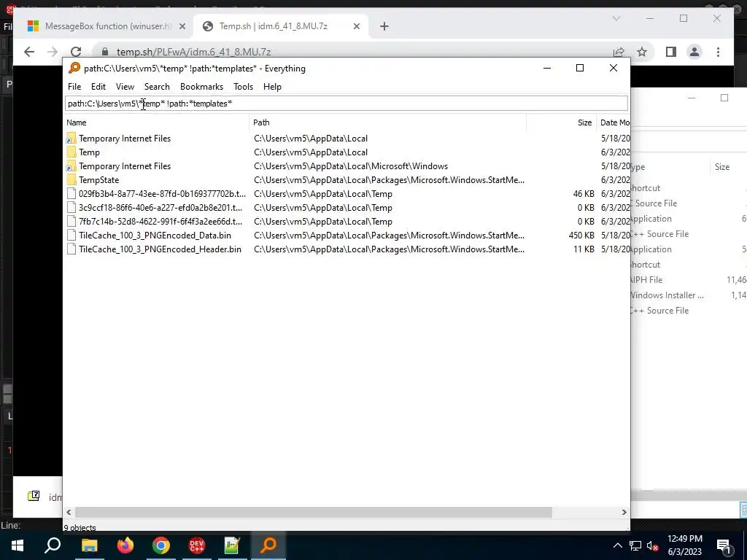Select the TempState folder icon
This screenshot has width=747, height=560.
pyautogui.click(x=71, y=180)
